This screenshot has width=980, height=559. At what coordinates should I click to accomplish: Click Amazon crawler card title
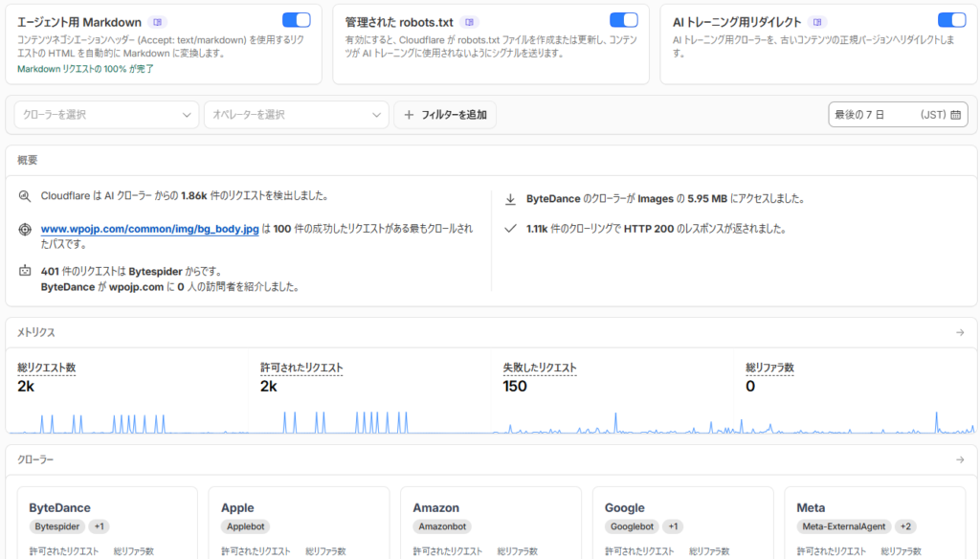coord(435,507)
